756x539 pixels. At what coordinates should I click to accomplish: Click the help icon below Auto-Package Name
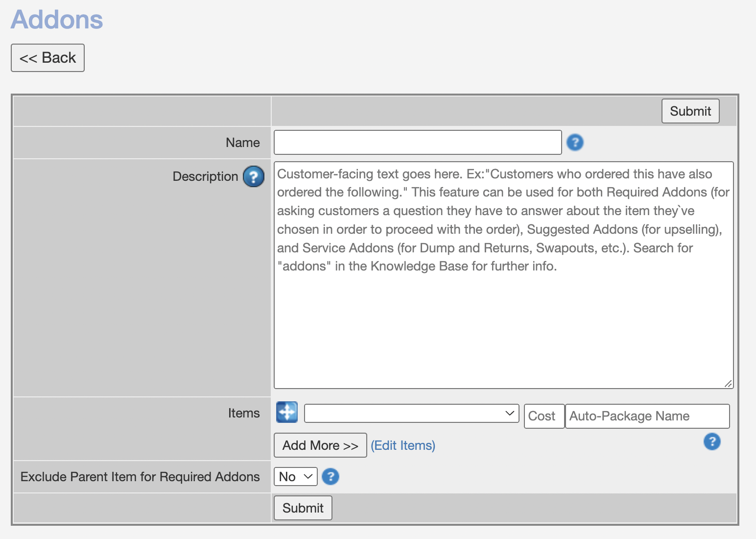pos(712,441)
